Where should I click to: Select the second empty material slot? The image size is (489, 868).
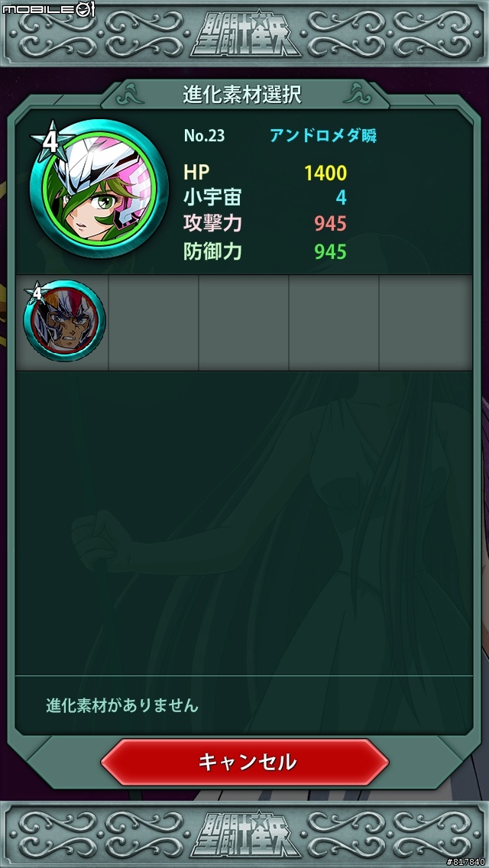click(154, 322)
